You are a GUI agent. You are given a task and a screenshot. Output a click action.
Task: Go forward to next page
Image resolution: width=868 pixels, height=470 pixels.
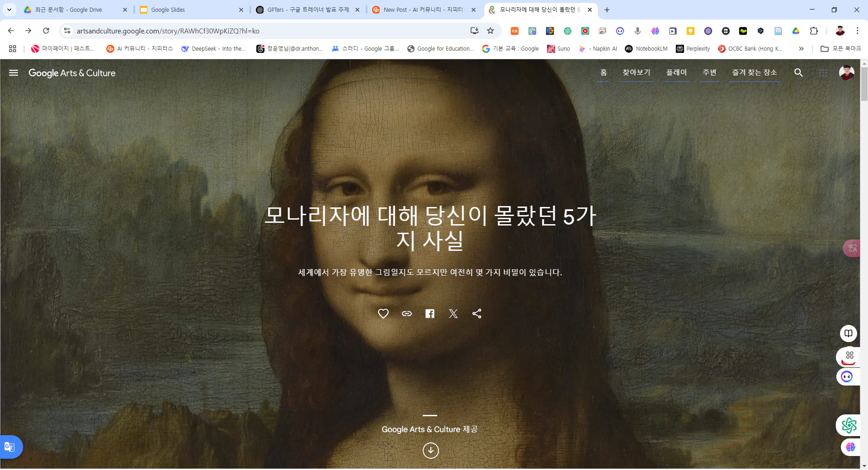point(28,31)
